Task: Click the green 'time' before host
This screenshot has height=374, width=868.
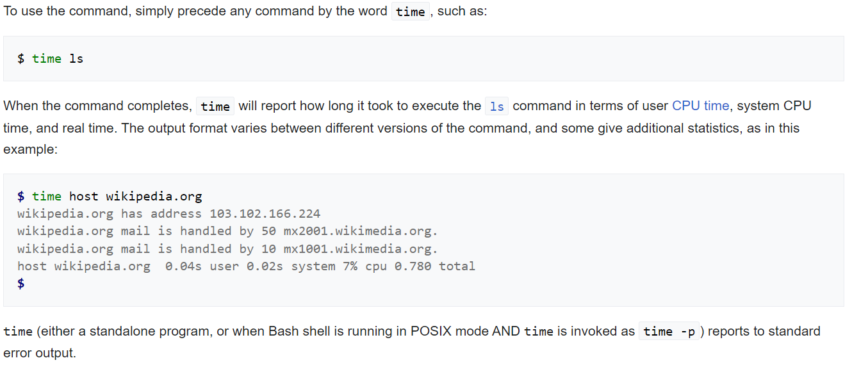Action: click(47, 197)
